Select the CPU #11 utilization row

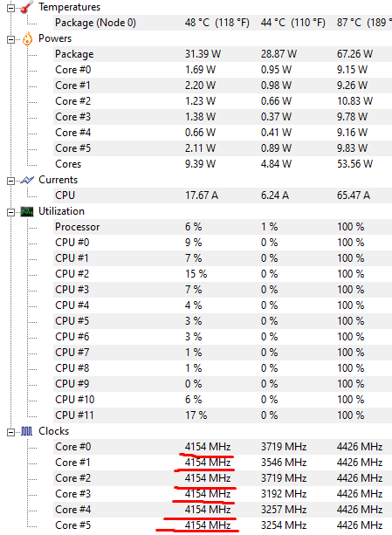(223, 415)
